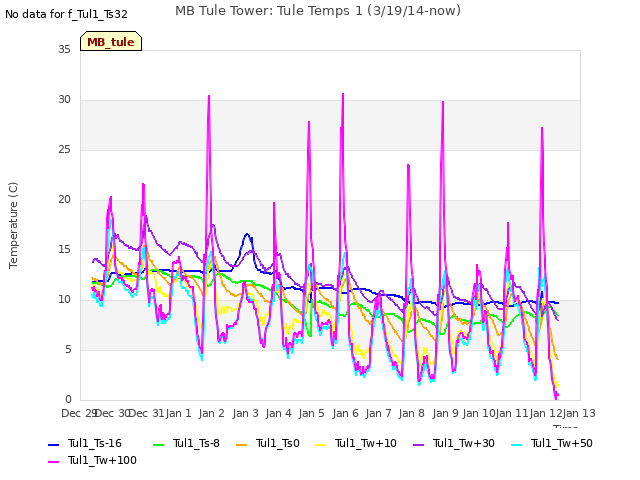Image resolution: width=640 pixels, height=480 pixels.
Task: Select the Tul1_Tw+50 legend entry
Action: tap(552, 443)
